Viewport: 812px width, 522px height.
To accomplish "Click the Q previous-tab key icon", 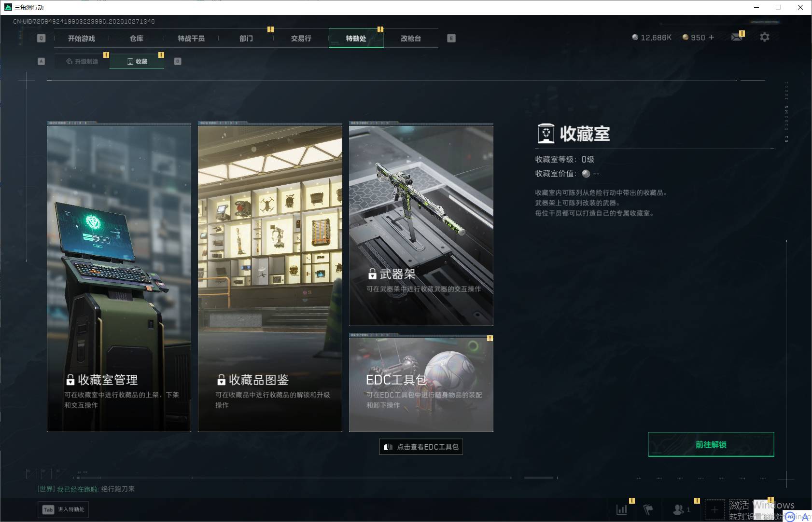I will coord(41,38).
